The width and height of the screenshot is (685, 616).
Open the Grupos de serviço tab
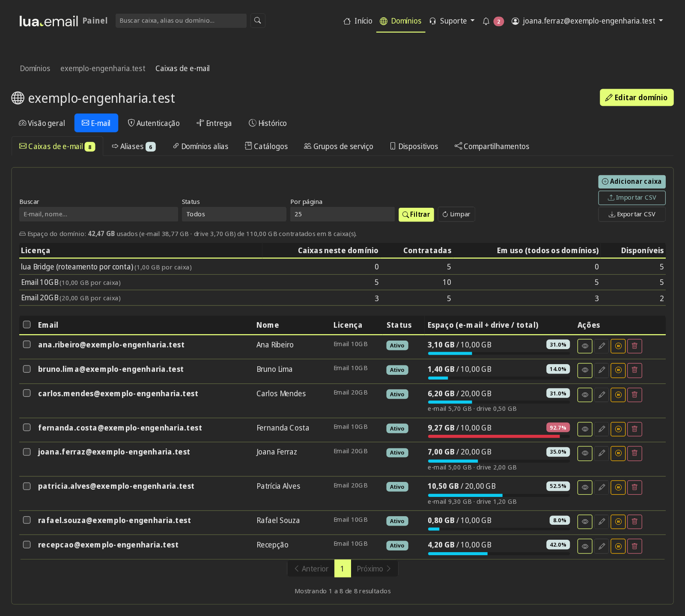339,147
